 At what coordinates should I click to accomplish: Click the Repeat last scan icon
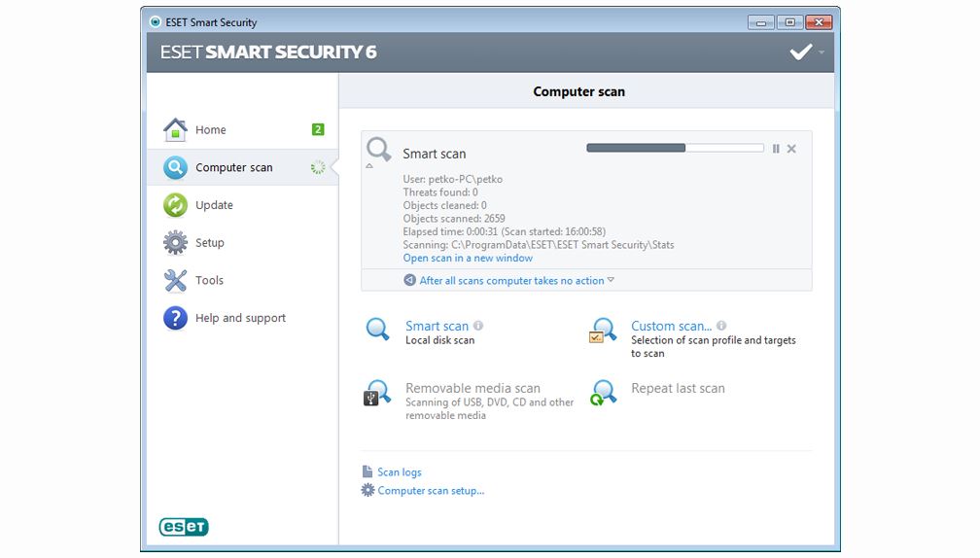[603, 393]
